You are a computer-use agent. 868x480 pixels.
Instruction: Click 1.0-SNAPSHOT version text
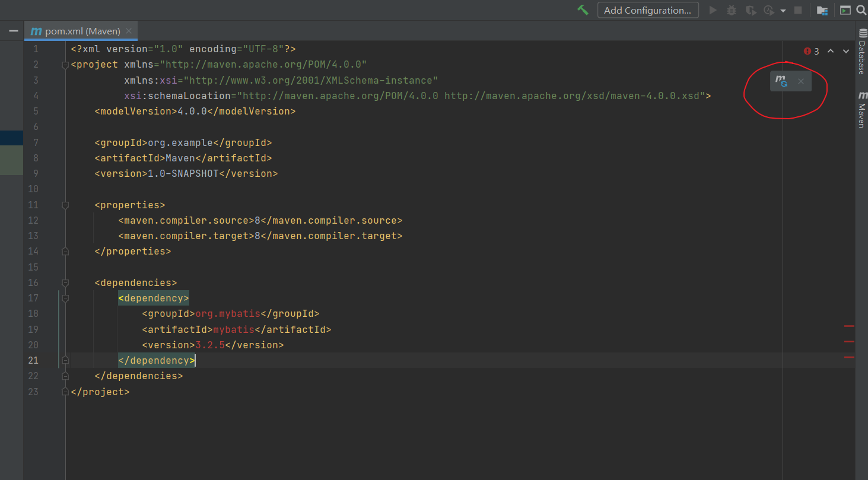(x=183, y=173)
